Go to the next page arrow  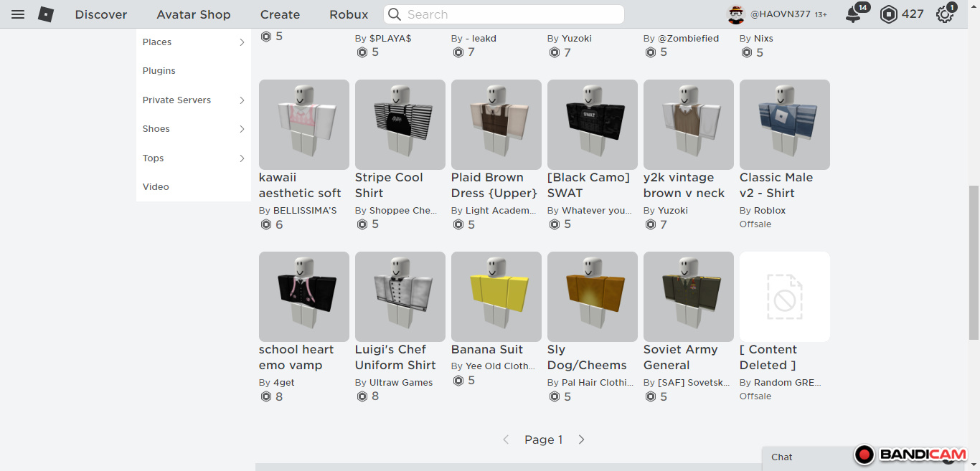click(582, 439)
